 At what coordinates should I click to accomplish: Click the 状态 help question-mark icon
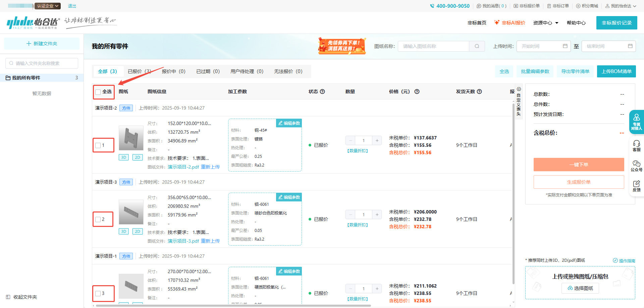[322, 91]
